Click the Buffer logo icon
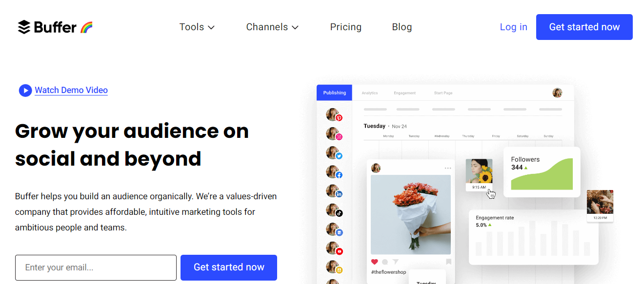 point(24,27)
